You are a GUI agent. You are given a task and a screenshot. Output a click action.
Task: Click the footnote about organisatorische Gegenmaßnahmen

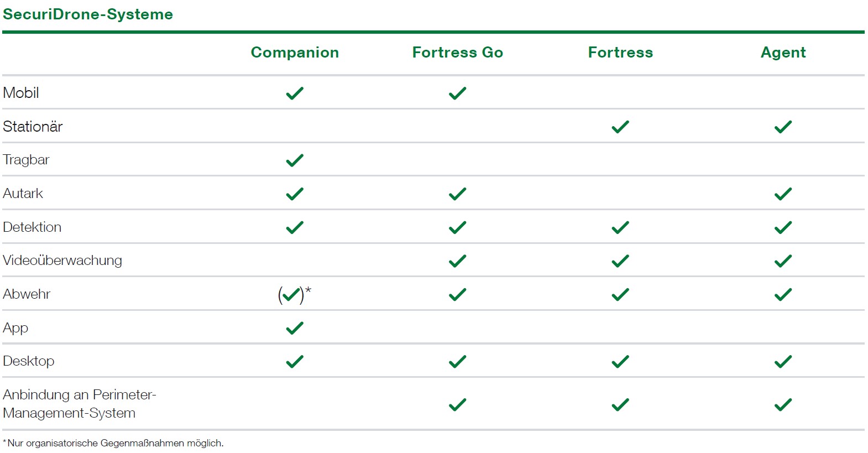click(x=113, y=443)
